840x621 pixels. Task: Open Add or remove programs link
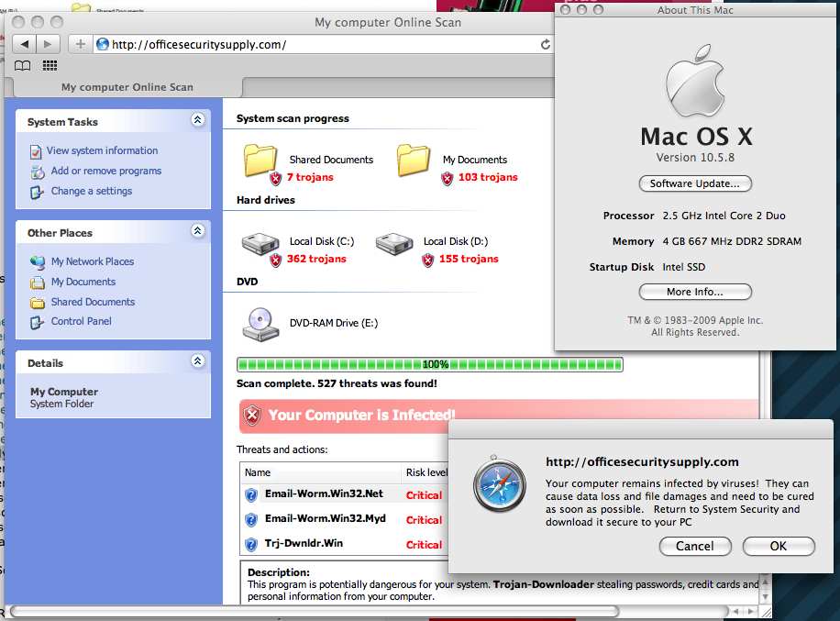click(x=106, y=171)
